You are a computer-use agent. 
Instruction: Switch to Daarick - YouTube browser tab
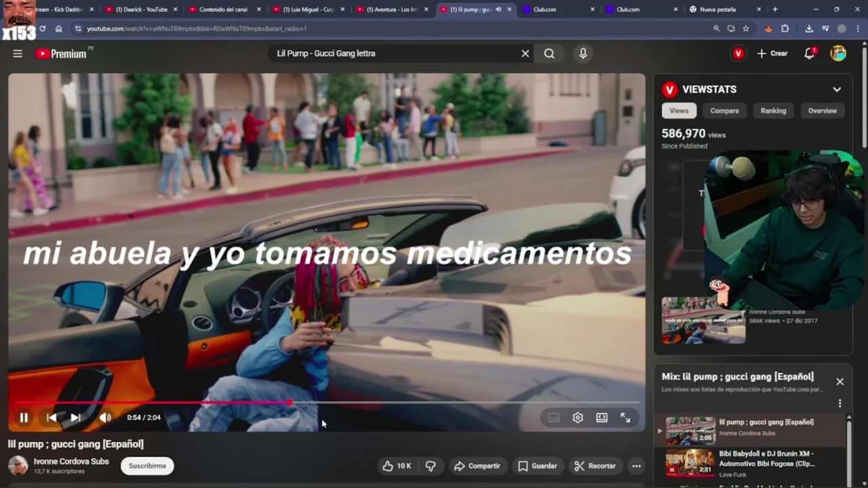[141, 9]
